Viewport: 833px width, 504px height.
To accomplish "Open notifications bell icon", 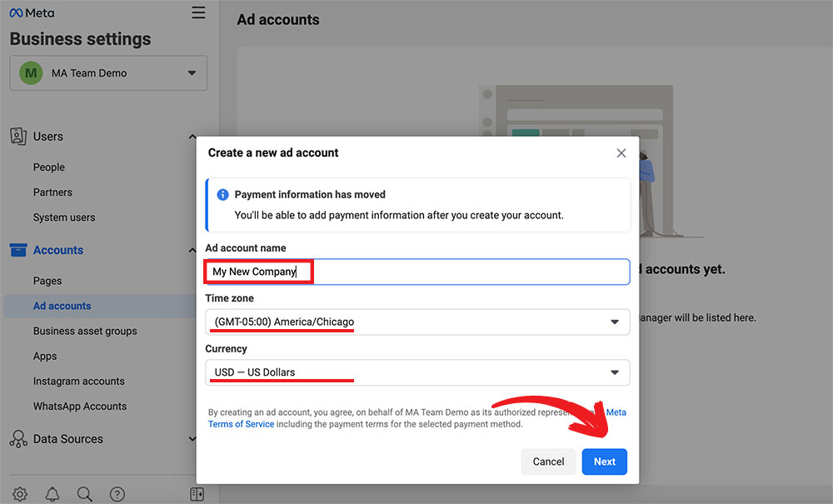I will click(52, 494).
